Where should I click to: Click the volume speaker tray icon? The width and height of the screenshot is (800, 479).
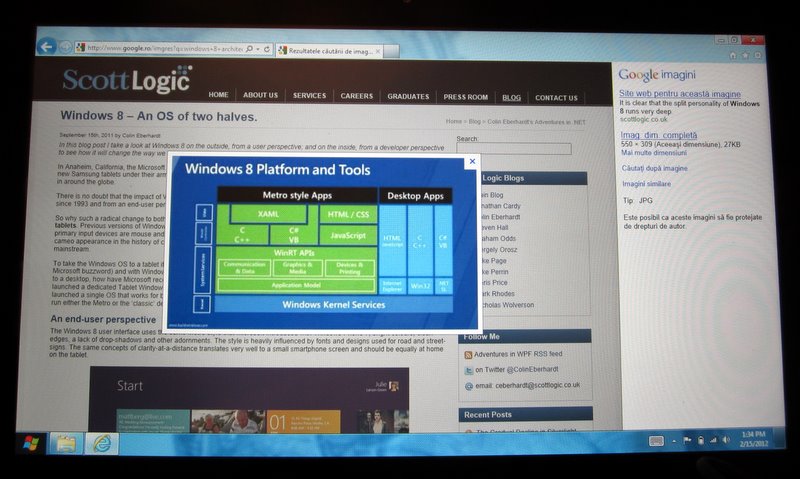(726, 440)
